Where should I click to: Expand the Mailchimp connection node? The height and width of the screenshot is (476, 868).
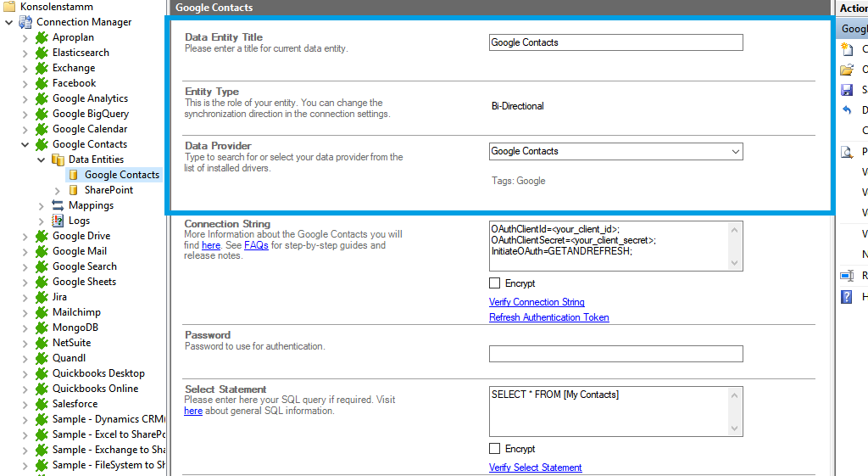25,312
